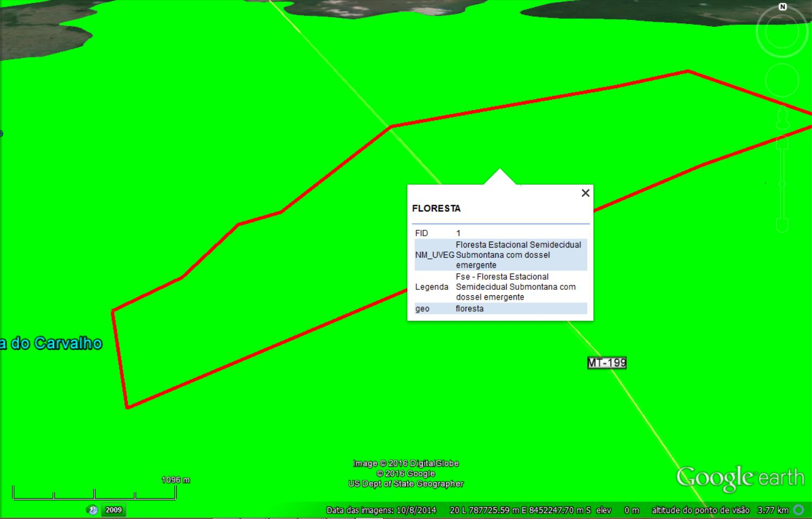
Task: Click 'Data das imagens: 10/8/2014' status text
Action: [381, 510]
